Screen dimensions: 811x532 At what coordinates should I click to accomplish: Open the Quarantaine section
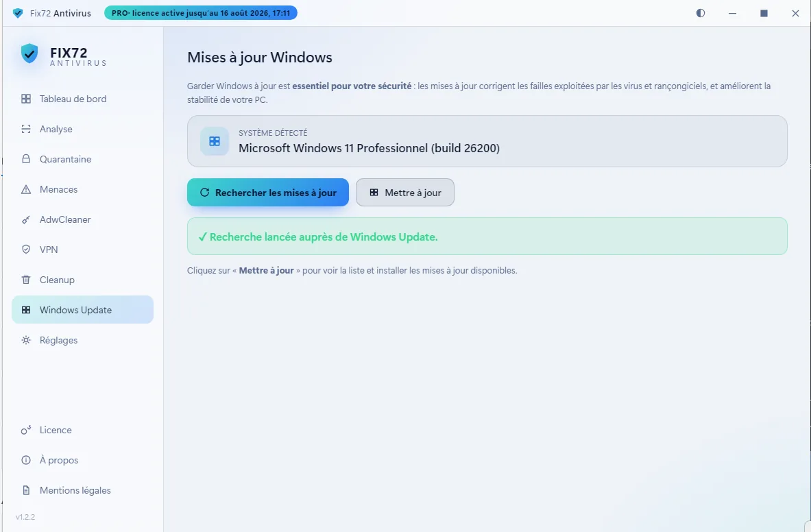(83, 159)
